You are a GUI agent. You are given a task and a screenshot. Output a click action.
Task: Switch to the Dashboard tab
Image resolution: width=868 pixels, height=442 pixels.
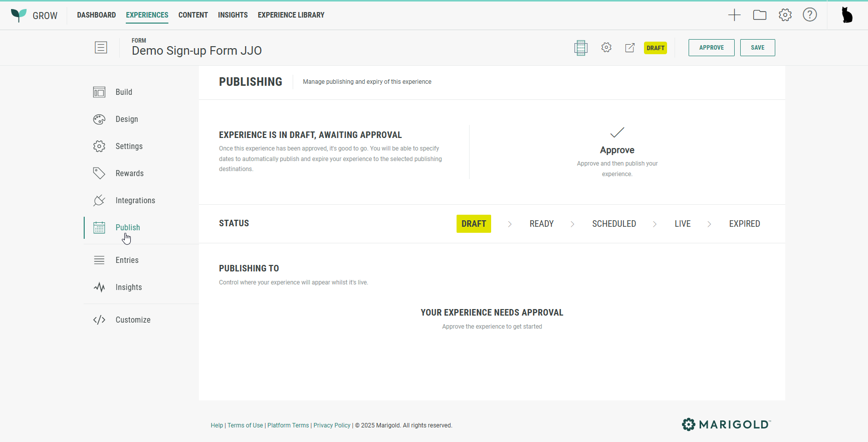point(96,15)
